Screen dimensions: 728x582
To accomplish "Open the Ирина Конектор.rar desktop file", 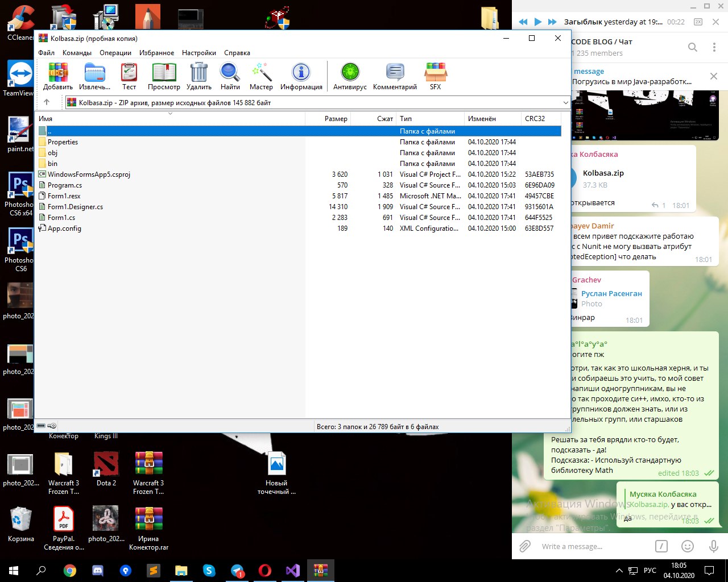I will [x=148, y=529].
